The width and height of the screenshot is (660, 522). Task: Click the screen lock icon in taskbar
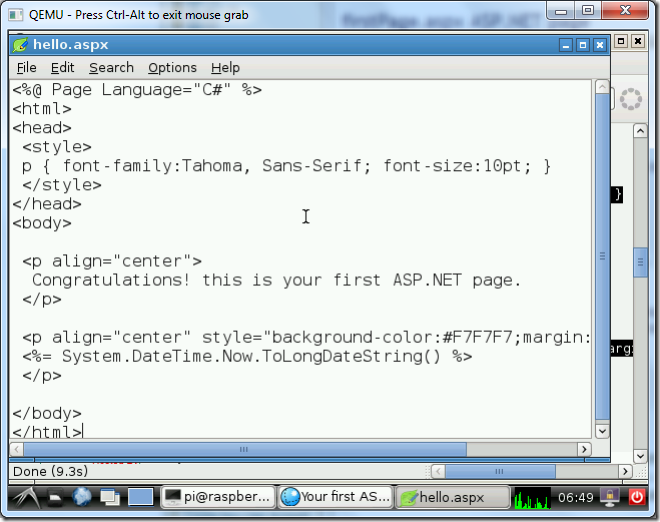pyautogui.click(x=609, y=497)
